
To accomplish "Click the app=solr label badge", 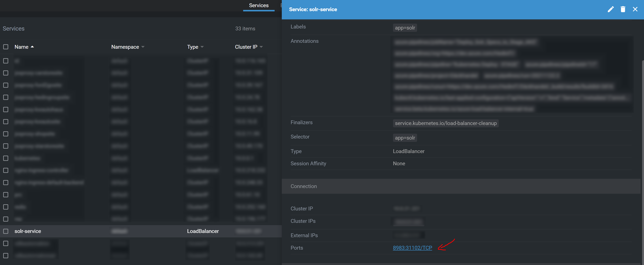I will point(405,28).
